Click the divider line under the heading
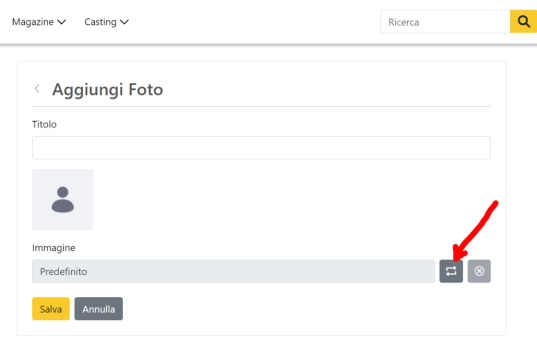The height and width of the screenshot is (360, 537). [x=261, y=107]
